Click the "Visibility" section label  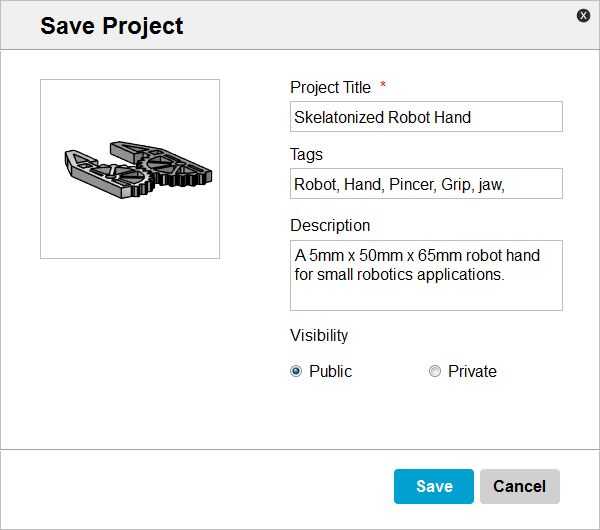tap(319, 335)
